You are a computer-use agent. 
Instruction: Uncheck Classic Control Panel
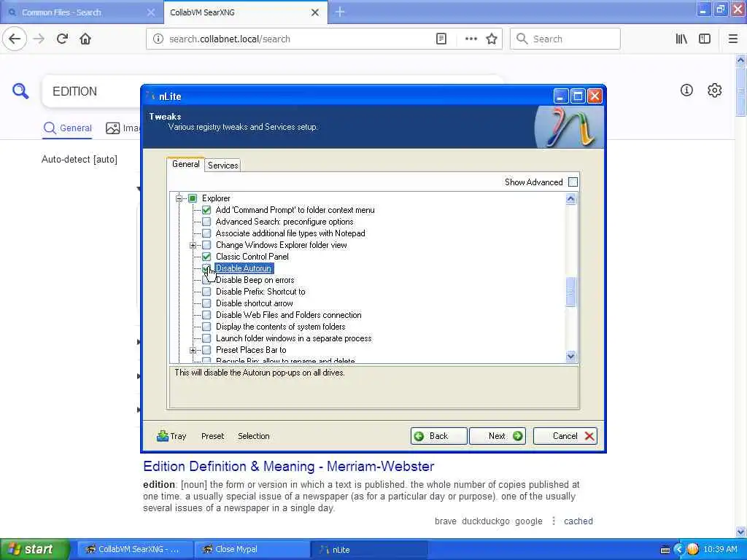(x=206, y=257)
